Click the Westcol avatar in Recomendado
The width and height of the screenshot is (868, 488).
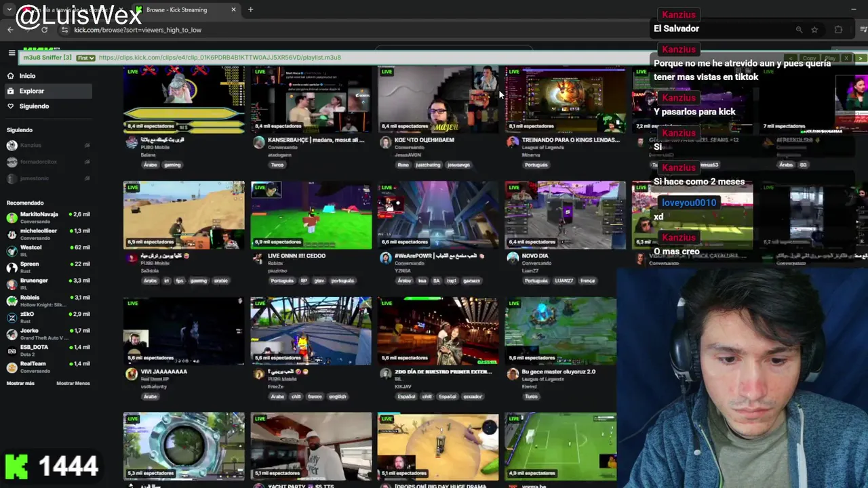pyautogui.click(x=12, y=251)
